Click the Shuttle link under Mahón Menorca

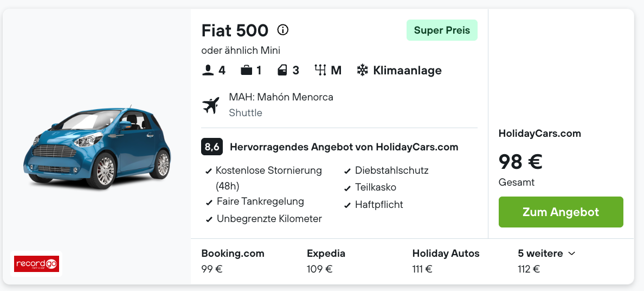[x=246, y=113]
